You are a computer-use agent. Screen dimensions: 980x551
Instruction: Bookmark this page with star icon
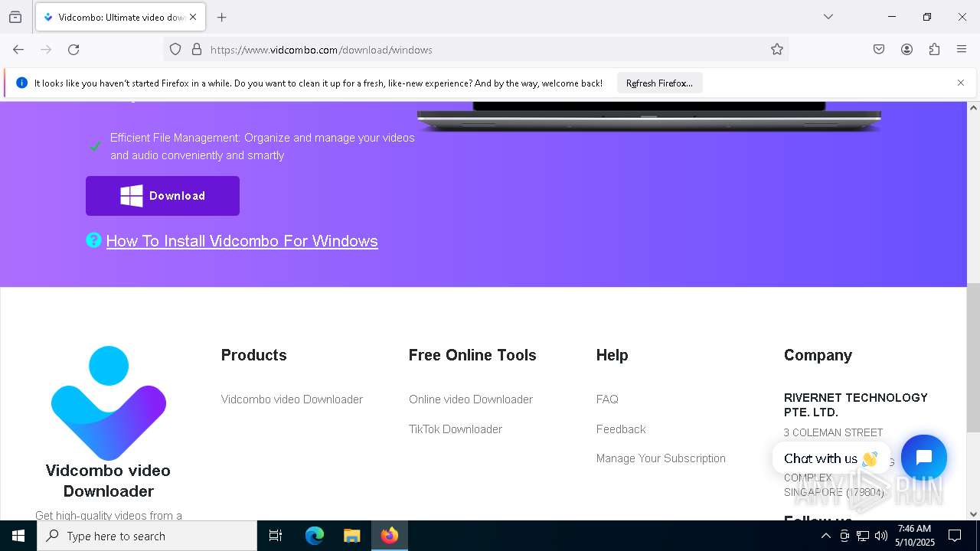pyautogui.click(x=777, y=50)
